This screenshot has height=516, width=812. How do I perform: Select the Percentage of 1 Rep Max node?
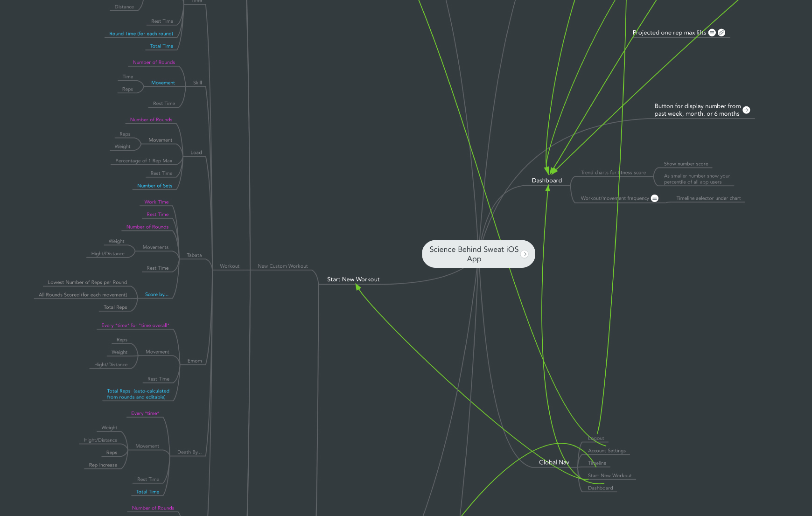tap(144, 161)
